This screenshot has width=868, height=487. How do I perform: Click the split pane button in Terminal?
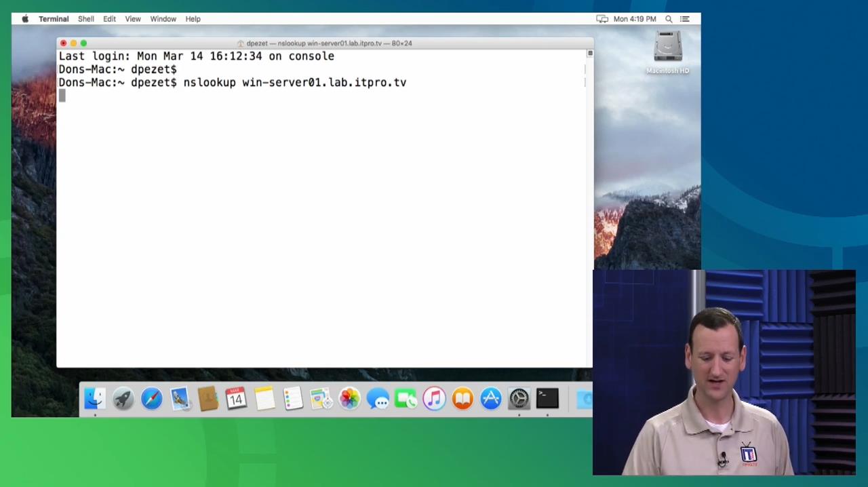point(590,54)
